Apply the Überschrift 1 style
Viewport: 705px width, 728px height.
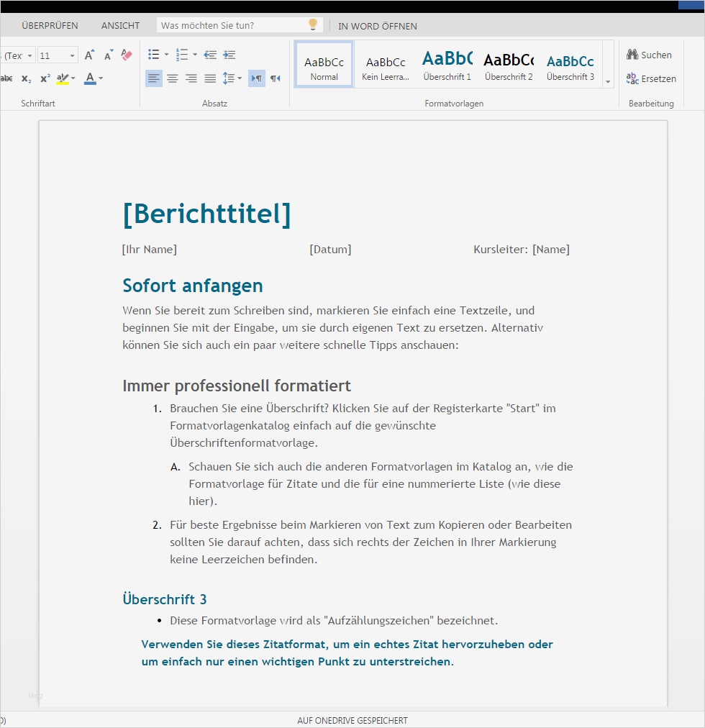[x=447, y=64]
